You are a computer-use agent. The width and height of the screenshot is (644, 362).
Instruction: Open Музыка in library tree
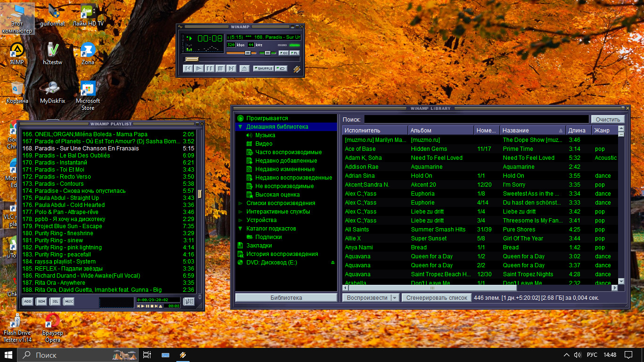coord(265,135)
